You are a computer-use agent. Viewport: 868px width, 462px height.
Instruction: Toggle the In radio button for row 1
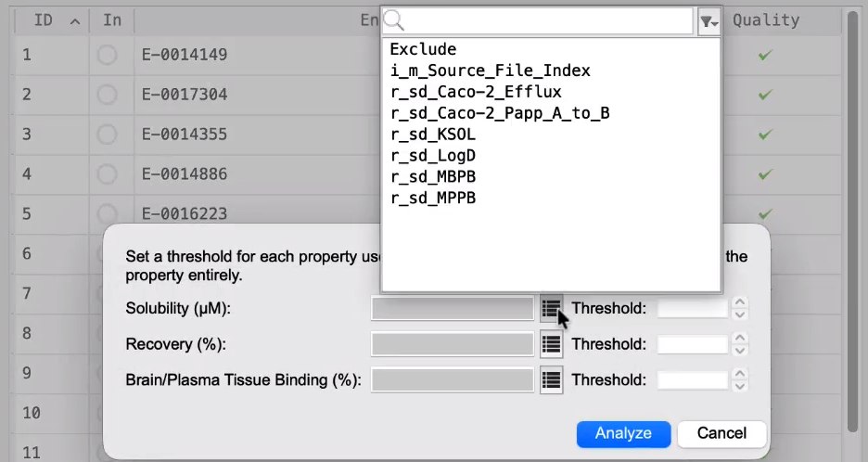(x=107, y=55)
